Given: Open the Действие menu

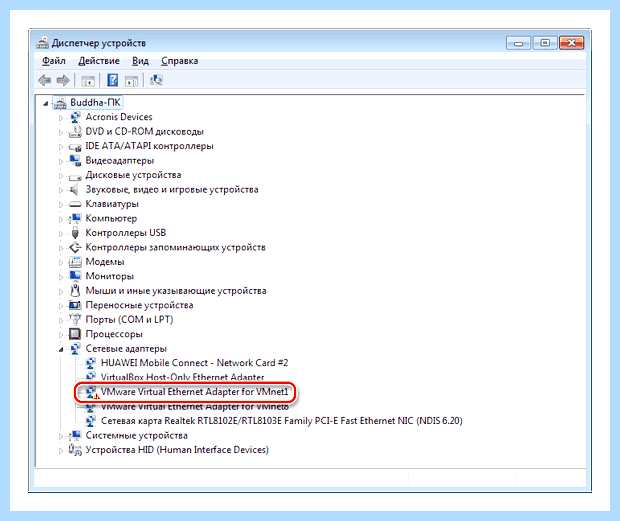Looking at the screenshot, I should point(99,61).
